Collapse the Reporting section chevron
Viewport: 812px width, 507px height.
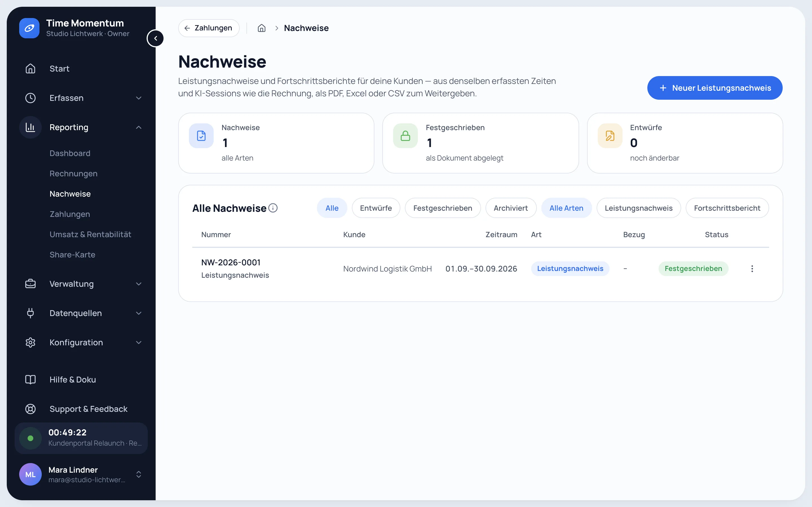click(x=139, y=127)
